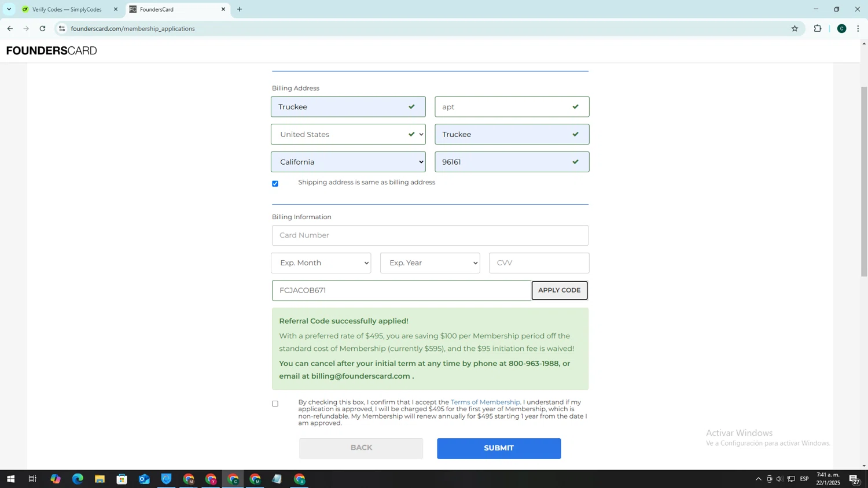The image size is (868, 488).
Task: Reload the FoundersCard page
Action: coord(42,28)
